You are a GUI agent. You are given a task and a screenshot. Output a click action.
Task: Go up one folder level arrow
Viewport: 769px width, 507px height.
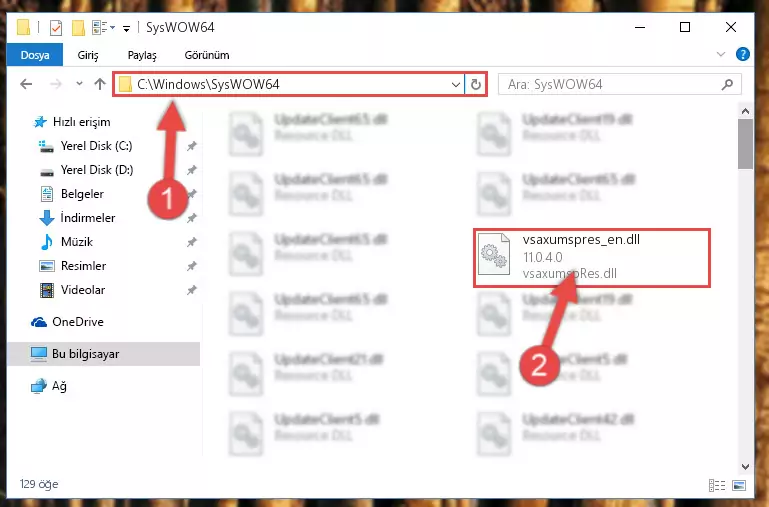pos(100,84)
